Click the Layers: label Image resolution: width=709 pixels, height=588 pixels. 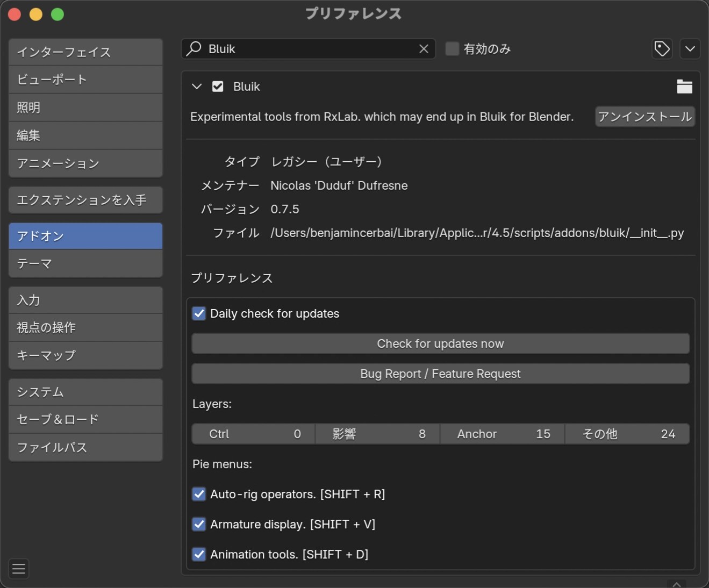tap(212, 404)
